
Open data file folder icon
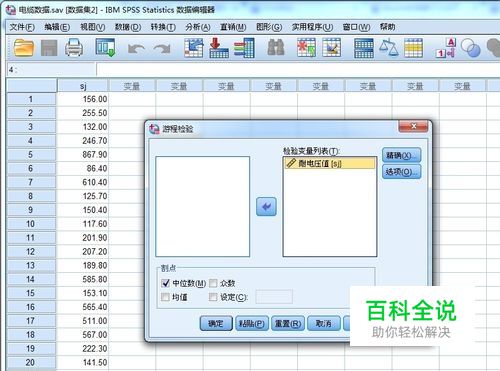pos(24,48)
